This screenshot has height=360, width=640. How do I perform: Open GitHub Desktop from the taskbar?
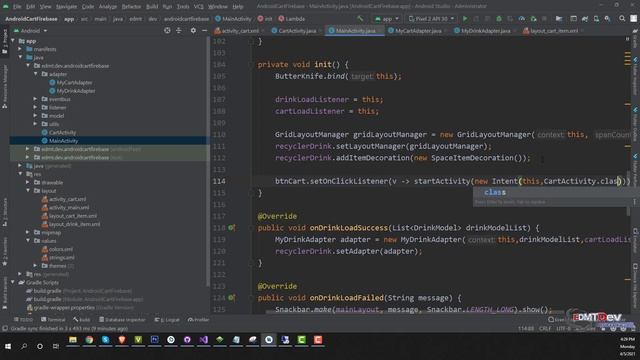(187, 340)
